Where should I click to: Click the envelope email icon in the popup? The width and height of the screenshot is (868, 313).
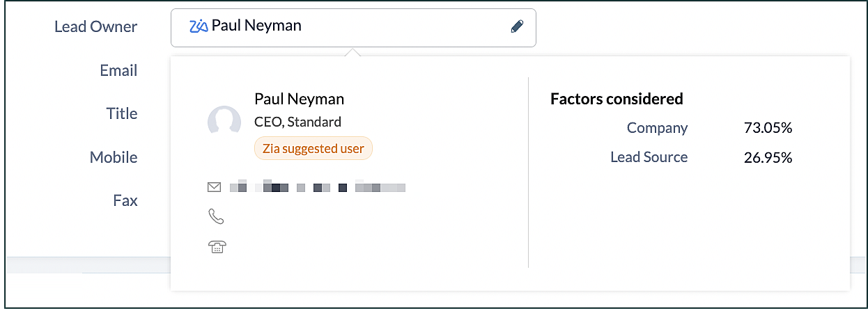tap(215, 187)
